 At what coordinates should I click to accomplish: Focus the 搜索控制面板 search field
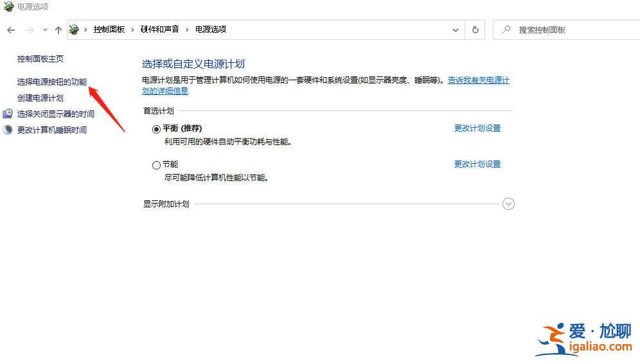coord(567,30)
